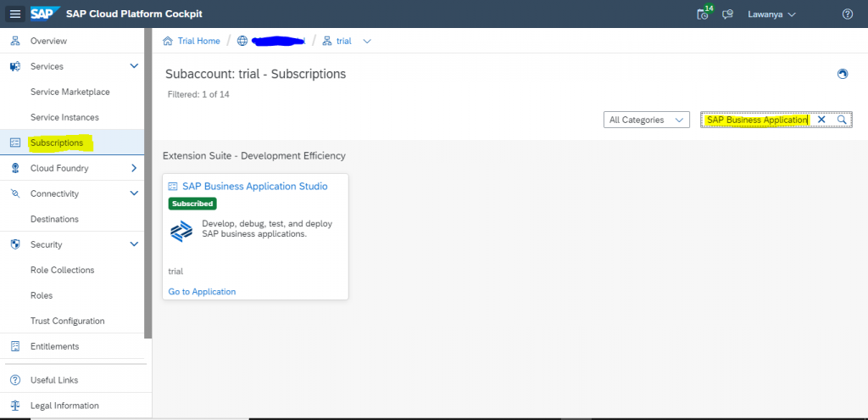This screenshot has width=868, height=420.
Task: Click the Cloud Foundry sidebar icon
Action: pos(15,169)
